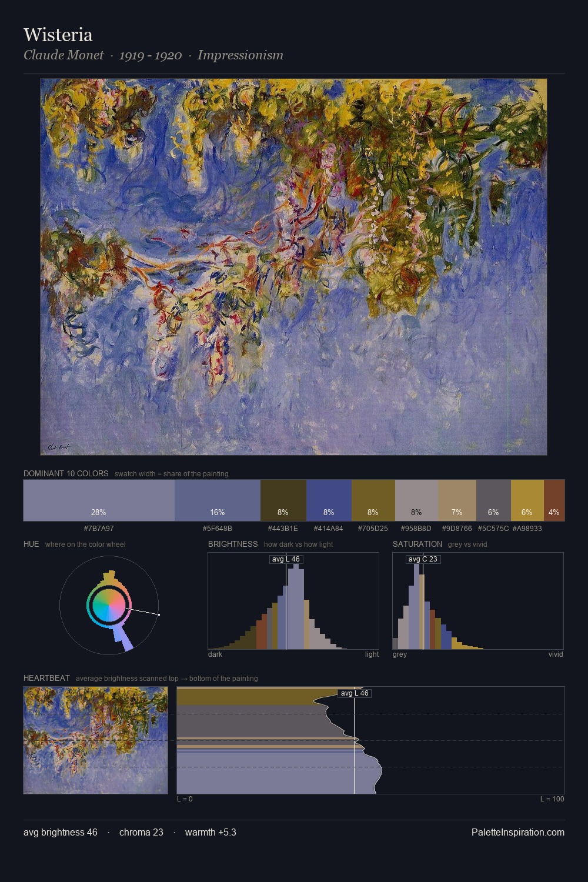
Task: Click hex code text '#958B8D'
Action: pyautogui.click(x=416, y=528)
